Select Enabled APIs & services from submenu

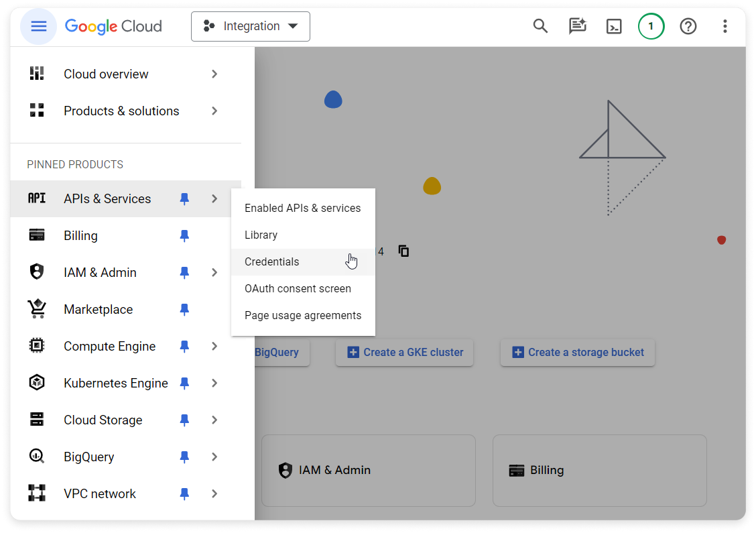coord(303,208)
